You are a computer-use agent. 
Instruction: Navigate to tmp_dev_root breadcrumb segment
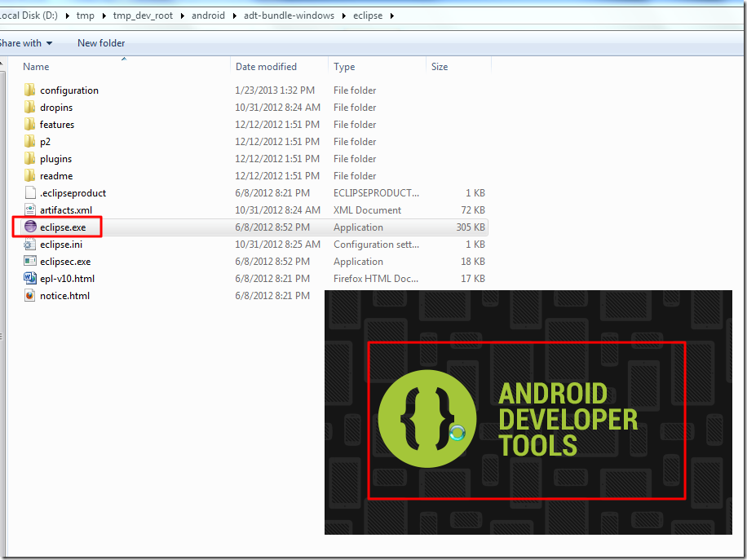point(143,15)
